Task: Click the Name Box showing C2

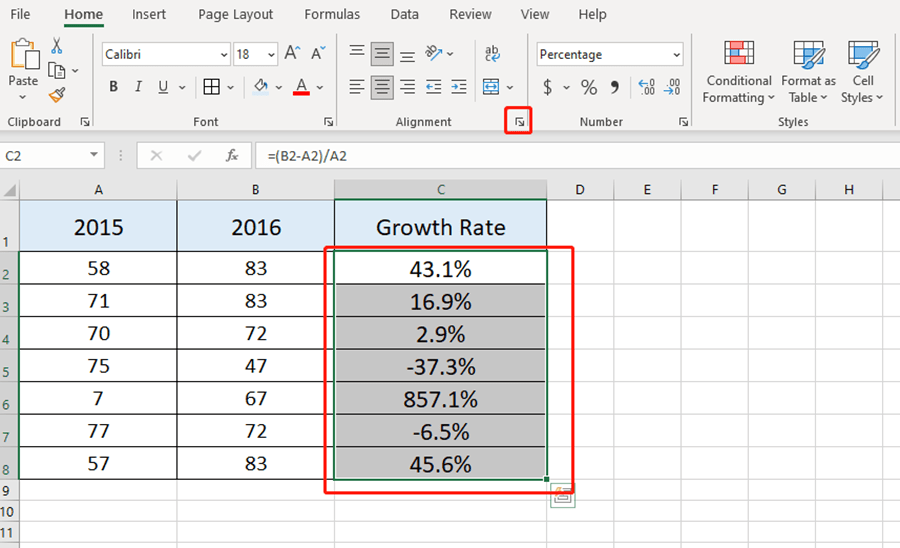Action: click(44, 156)
